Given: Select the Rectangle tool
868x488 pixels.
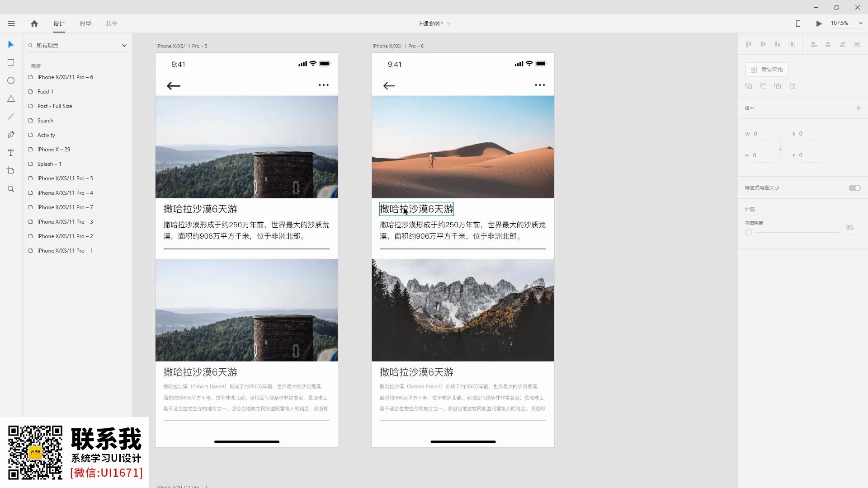Looking at the screenshot, I should pos(11,62).
